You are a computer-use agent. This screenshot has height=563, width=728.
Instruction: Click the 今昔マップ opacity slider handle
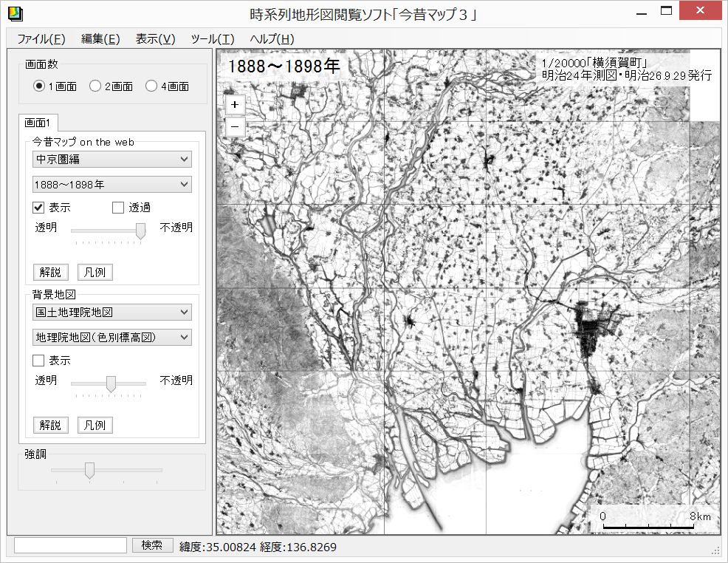click(140, 231)
